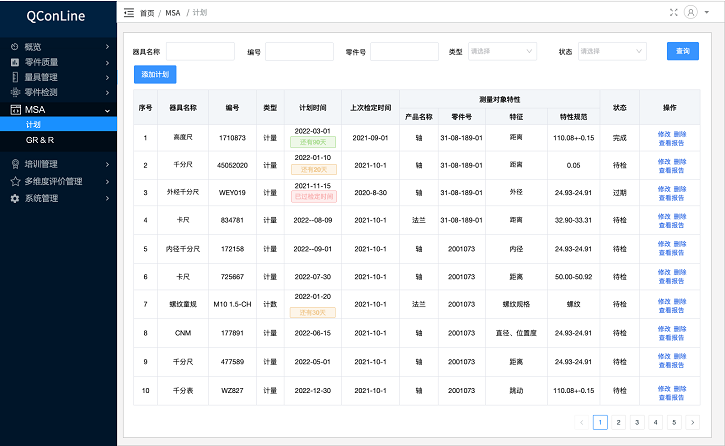Open the 状态 dropdown selector

coord(612,51)
